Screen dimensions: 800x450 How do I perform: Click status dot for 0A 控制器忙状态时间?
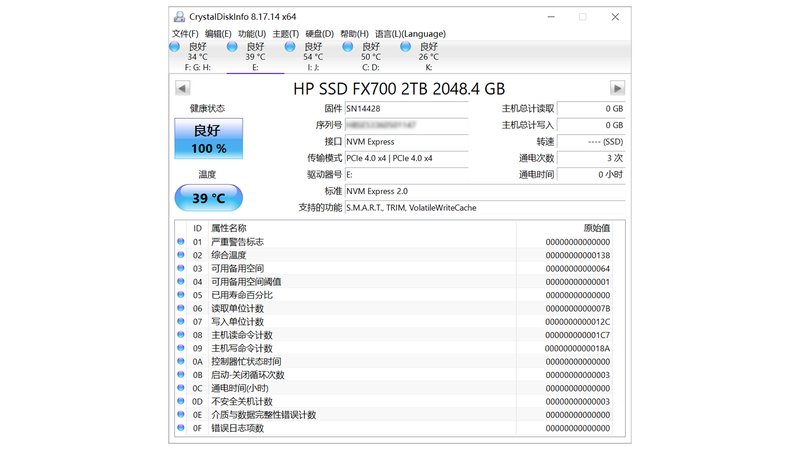(181, 361)
